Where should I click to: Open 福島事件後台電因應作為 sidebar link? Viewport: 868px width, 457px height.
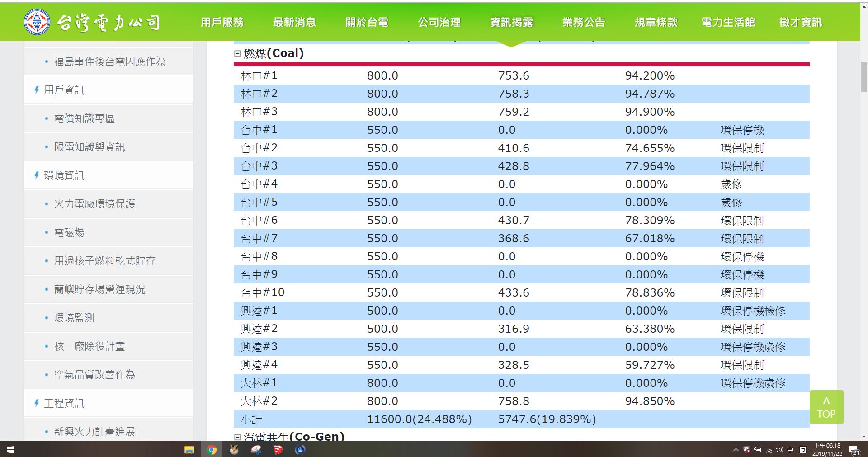pyautogui.click(x=110, y=61)
